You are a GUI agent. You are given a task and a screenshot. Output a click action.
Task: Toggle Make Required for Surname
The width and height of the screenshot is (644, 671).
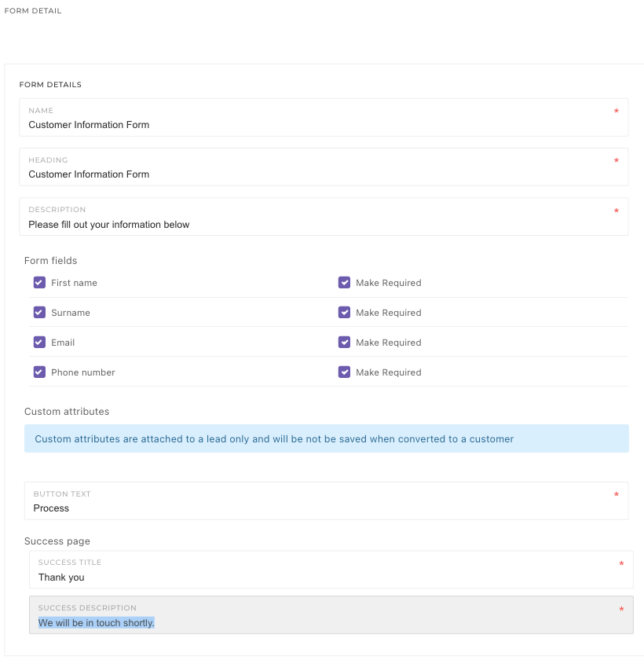(x=344, y=313)
